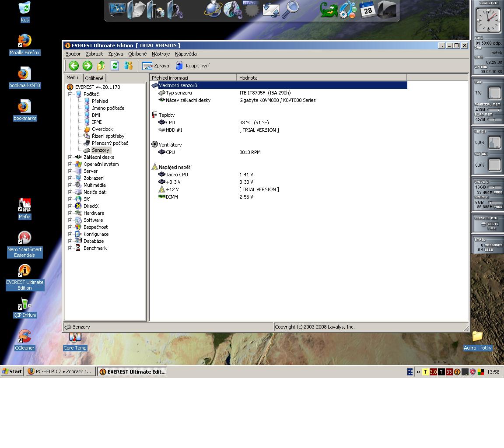
Task: Select the Bezpečnost tree item
Action: [95, 227]
